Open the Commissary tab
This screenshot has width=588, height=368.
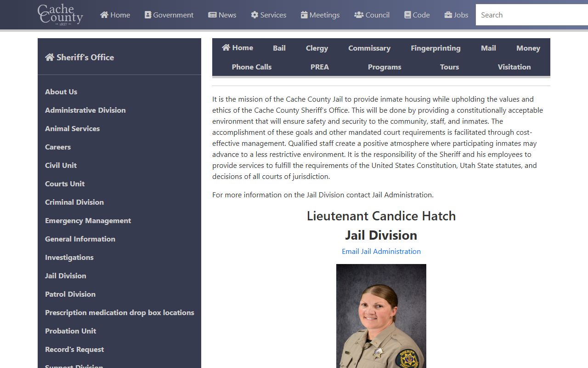click(369, 48)
